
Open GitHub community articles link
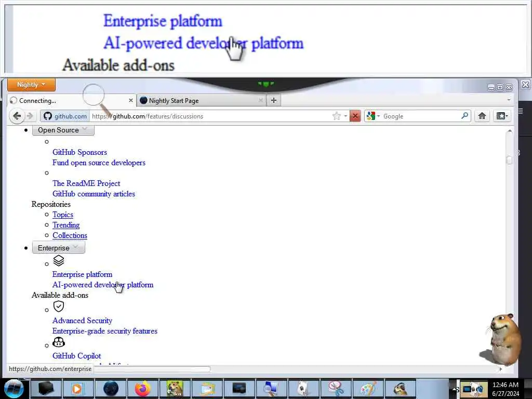[94, 194]
